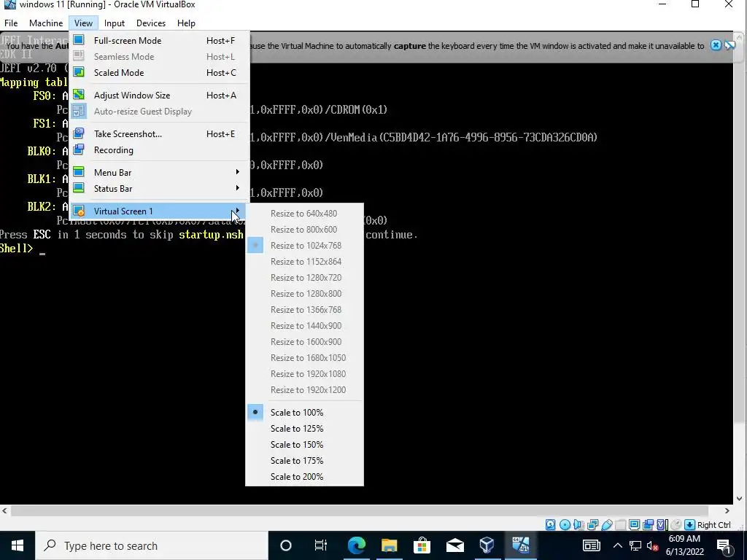Select Scale to 100% option
Screen dimensions: 747x560
coord(304,413)
